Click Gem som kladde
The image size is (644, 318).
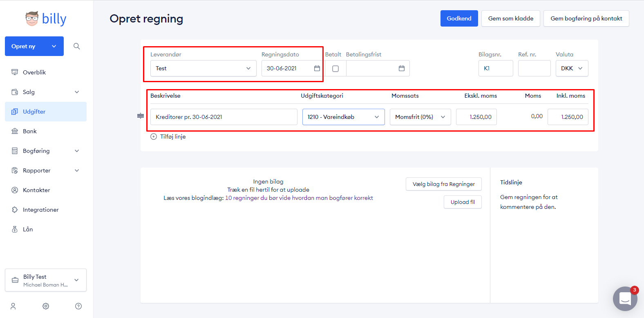coord(511,18)
